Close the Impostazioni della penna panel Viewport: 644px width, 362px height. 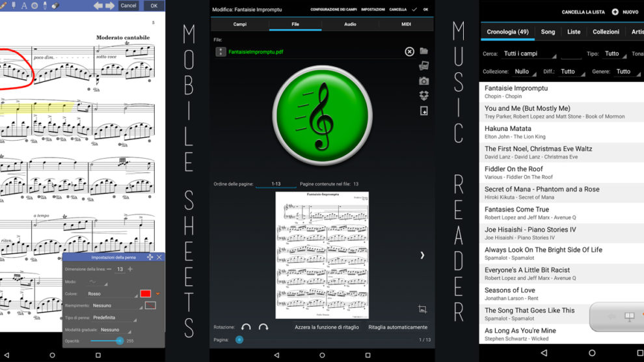coord(159,257)
